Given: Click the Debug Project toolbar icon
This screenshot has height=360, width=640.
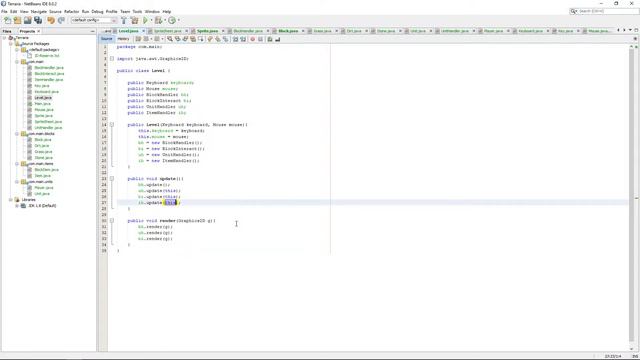Looking at the screenshot, I should pos(158,20).
